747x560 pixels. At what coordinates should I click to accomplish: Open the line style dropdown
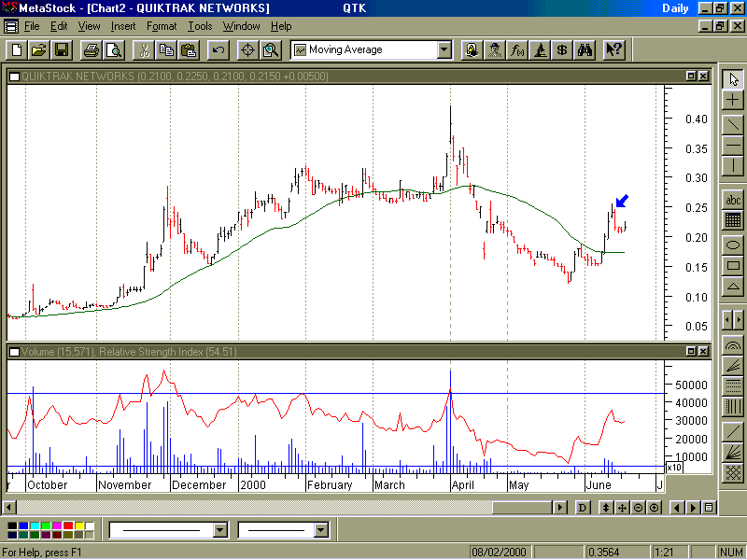click(220, 529)
